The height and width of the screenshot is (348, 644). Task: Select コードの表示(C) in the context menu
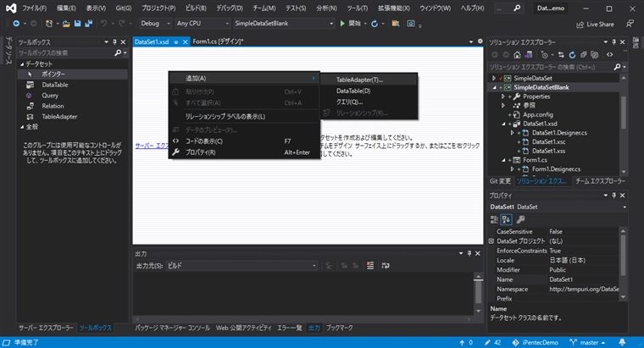[x=244, y=141]
